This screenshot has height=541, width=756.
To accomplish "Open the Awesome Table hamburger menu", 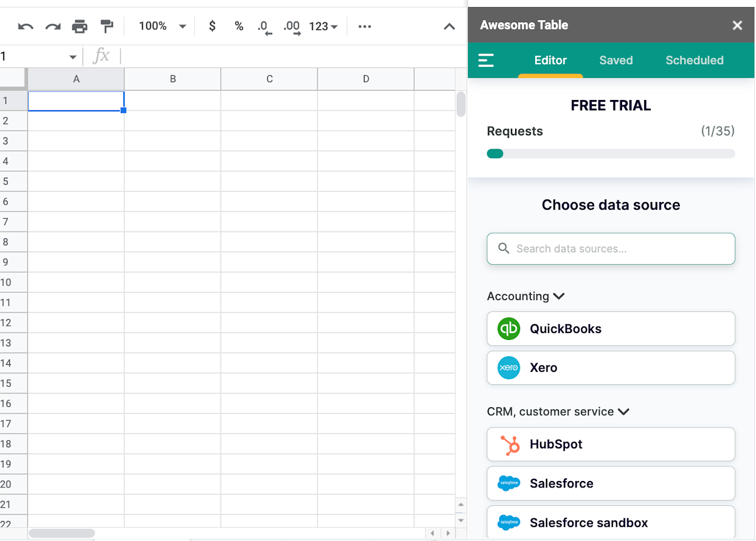I will click(x=486, y=61).
